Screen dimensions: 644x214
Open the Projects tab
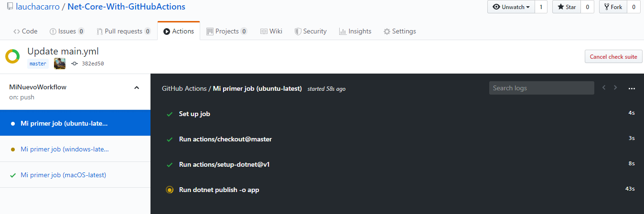[x=227, y=31]
